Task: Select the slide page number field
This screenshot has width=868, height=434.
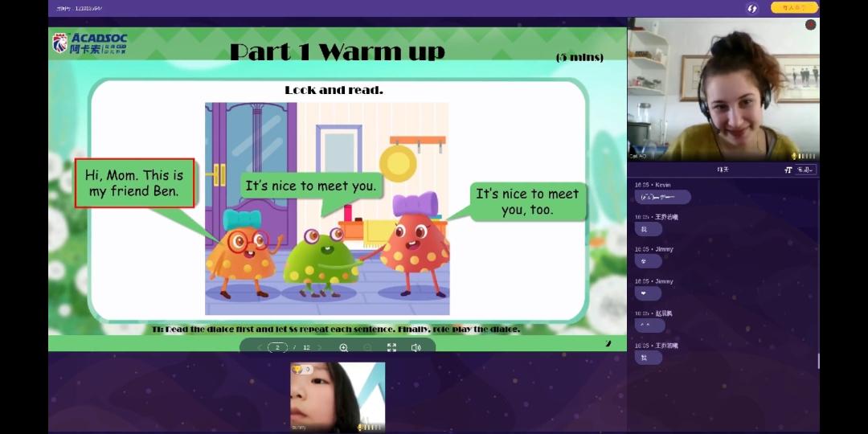Action: 278,348
